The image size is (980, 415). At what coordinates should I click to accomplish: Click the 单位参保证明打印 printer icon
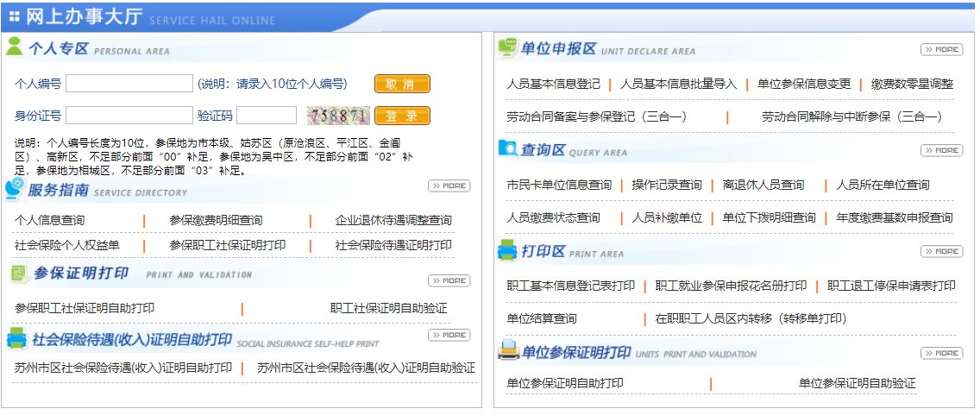[x=508, y=350]
